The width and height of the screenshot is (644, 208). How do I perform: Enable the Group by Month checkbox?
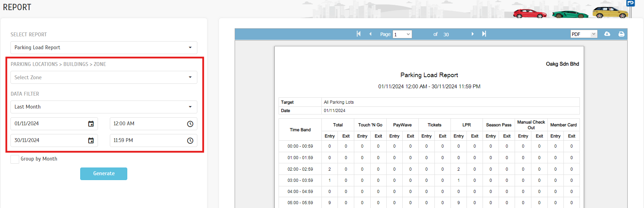coord(15,159)
